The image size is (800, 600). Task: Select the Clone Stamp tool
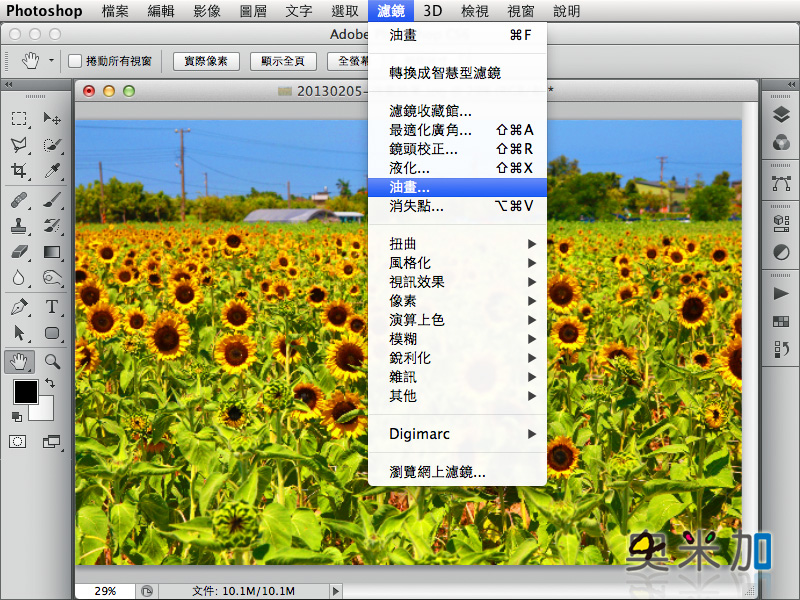click(19, 226)
